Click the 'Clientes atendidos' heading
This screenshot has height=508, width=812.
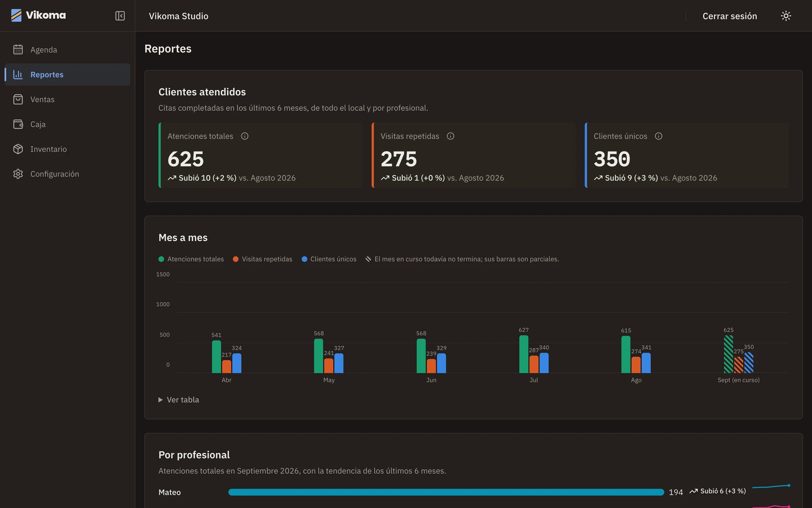(202, 92)
